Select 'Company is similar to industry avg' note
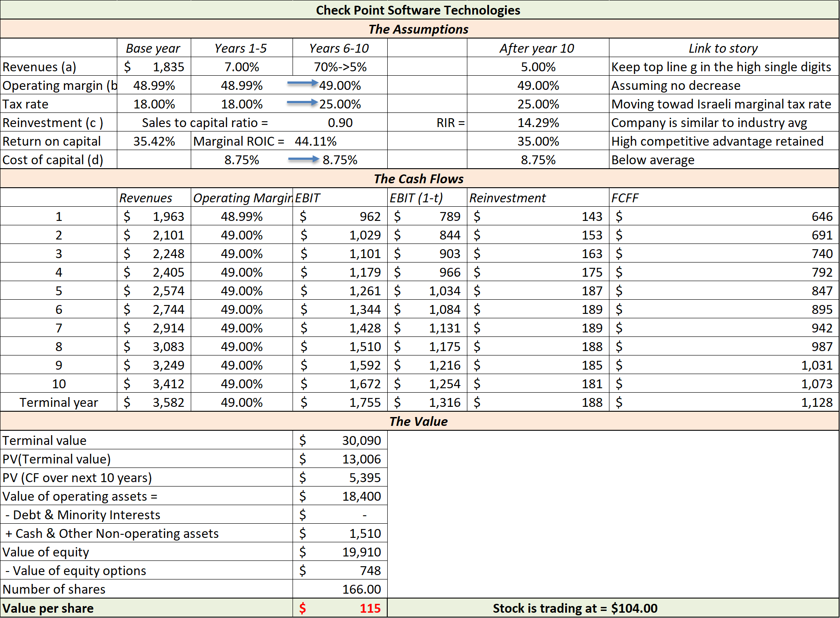The height and width of the screenshot is (618, 840). pyautogui.click(x=709, y=123)
